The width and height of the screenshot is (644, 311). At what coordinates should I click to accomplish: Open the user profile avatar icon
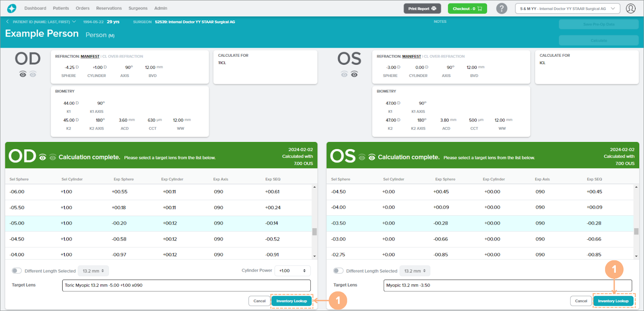click(x=631, y=8)
